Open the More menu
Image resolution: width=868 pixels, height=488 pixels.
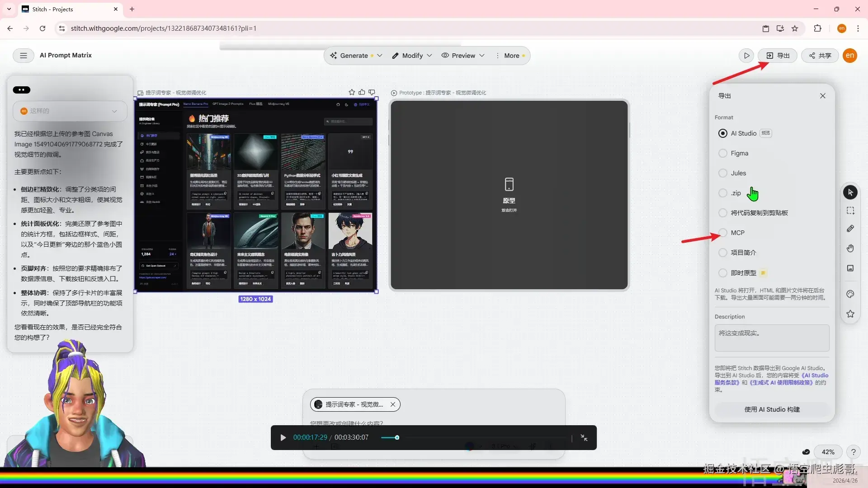511,56
